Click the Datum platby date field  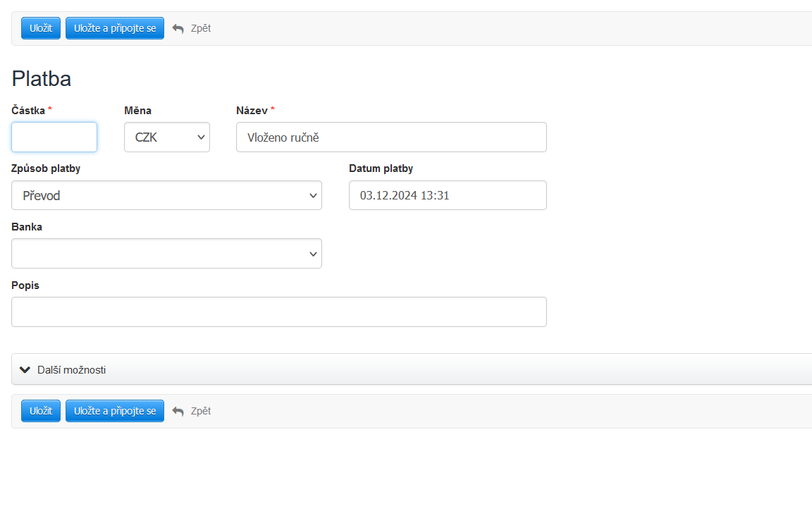coord(448,195)
